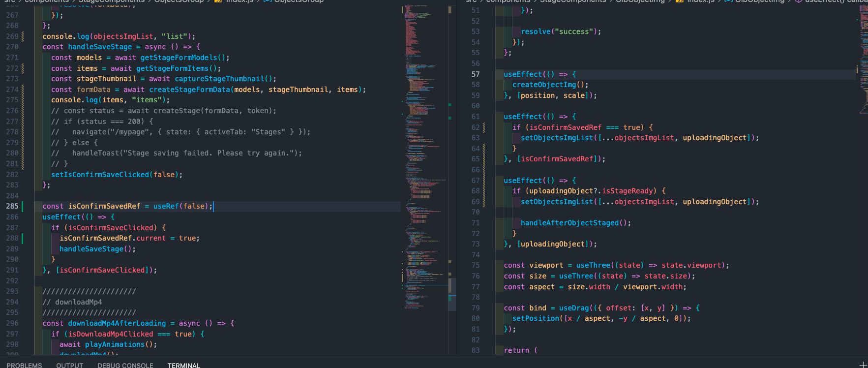Click '[uploadingObject]' dependency array on line 73
The width and height of the screenshot is (868, 368).
click(555, 244)
